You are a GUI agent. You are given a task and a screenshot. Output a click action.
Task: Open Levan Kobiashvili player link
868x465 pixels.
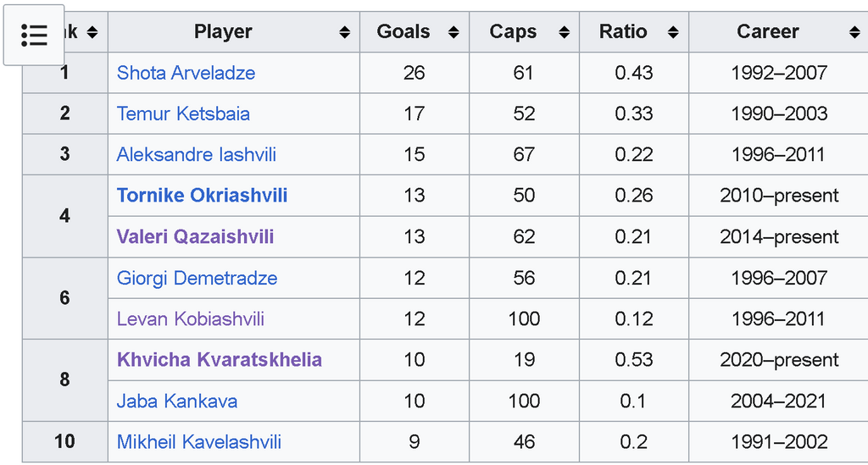tap(191, 318)
